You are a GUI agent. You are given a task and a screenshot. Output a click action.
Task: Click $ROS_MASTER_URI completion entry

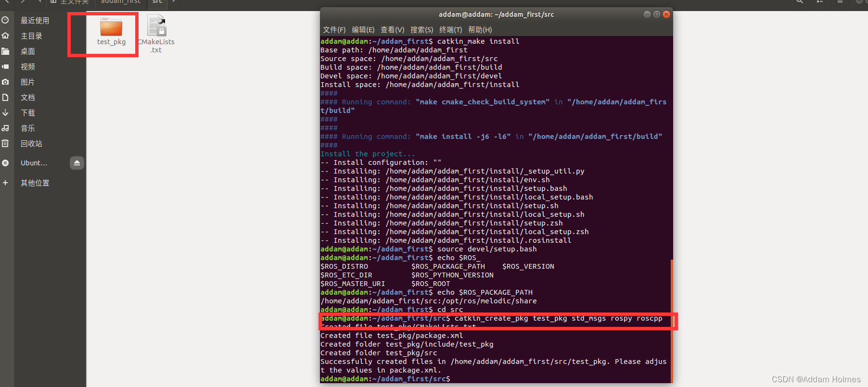click(x=353, y=284)
